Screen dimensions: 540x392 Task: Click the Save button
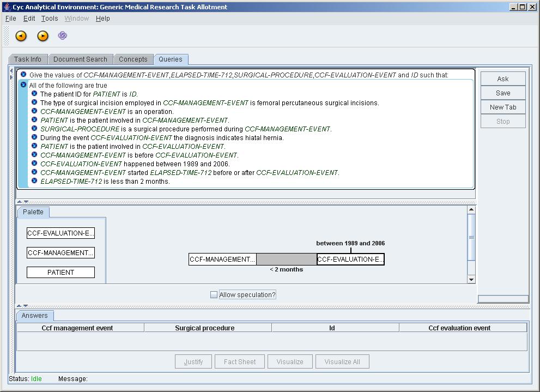tap(502, 93)
